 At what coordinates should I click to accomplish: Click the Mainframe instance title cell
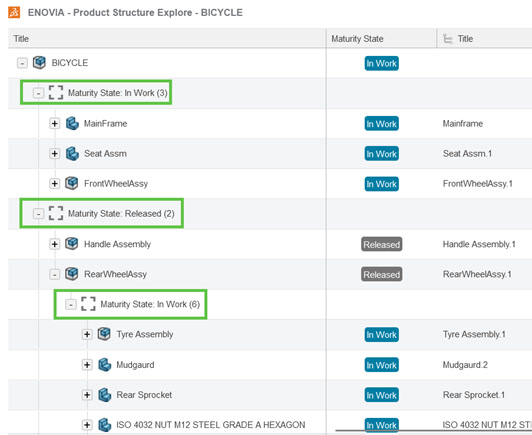[x=463, y=124]
